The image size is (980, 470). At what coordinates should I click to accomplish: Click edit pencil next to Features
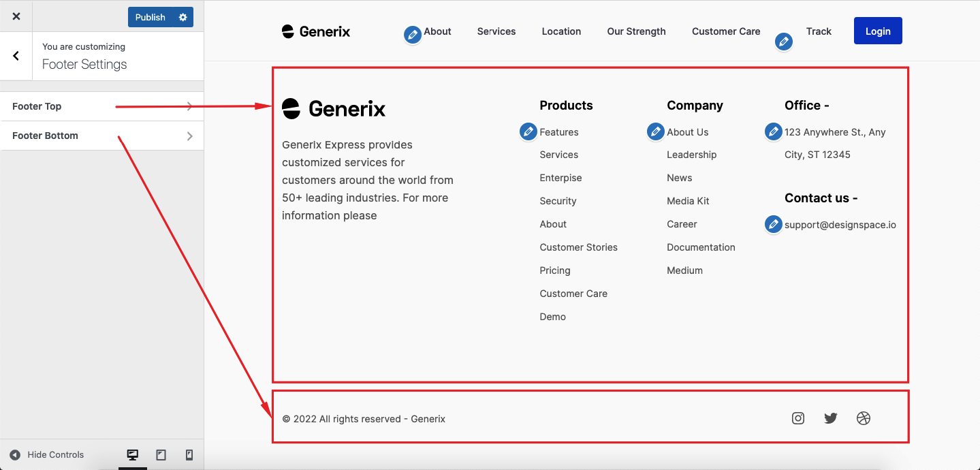point(528,131)
